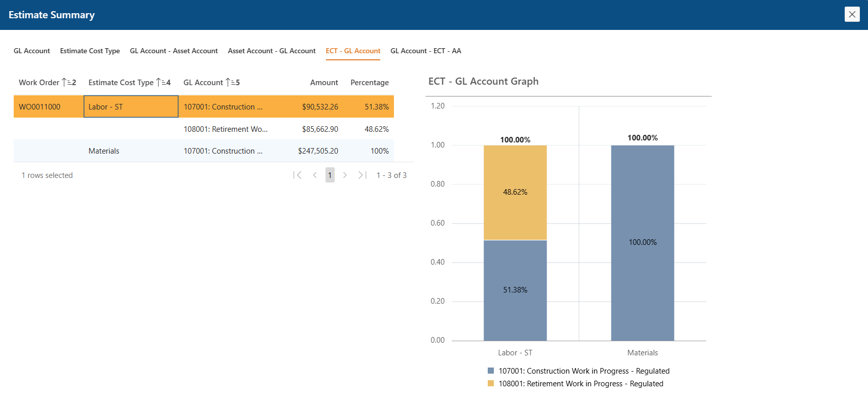Switch to GL Account - ECT - AA tab
The width and height of the screenshot is (868, 402).
tap(426, 51)
